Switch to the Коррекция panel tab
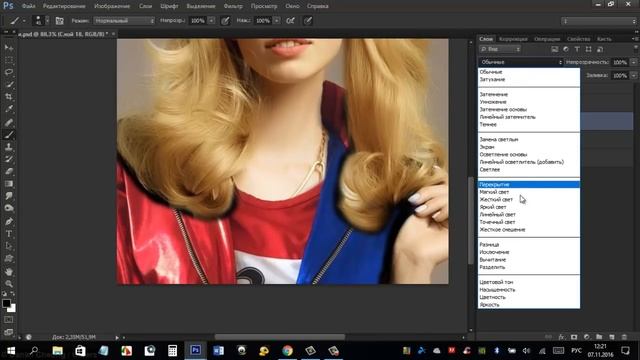The image size is (640, 360). coord(513,39)
